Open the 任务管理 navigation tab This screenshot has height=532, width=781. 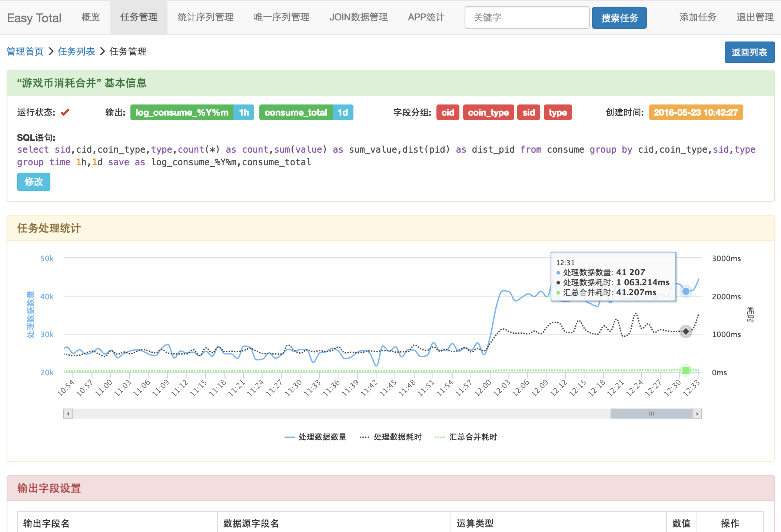tap(139, 17)
